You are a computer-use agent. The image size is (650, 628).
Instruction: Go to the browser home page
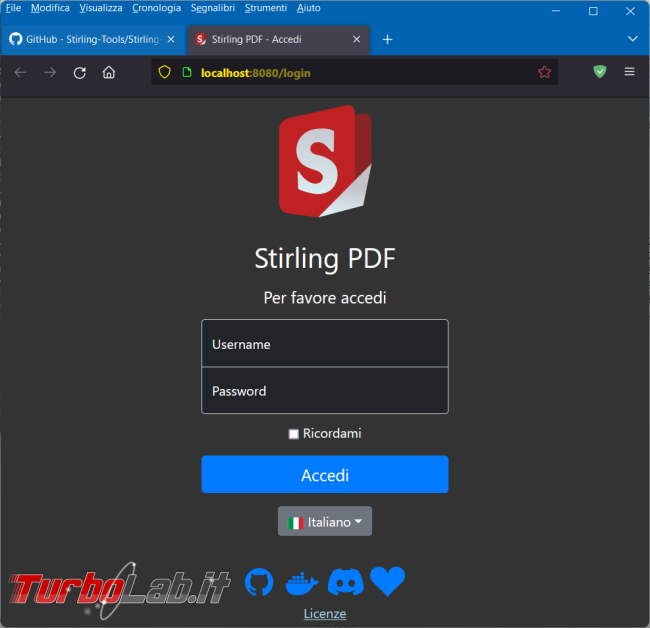pos(109,73)
